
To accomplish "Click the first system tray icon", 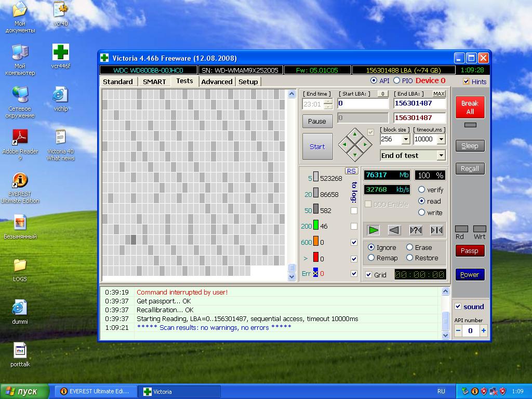I will pyautogui.click(x=465, y=391).
